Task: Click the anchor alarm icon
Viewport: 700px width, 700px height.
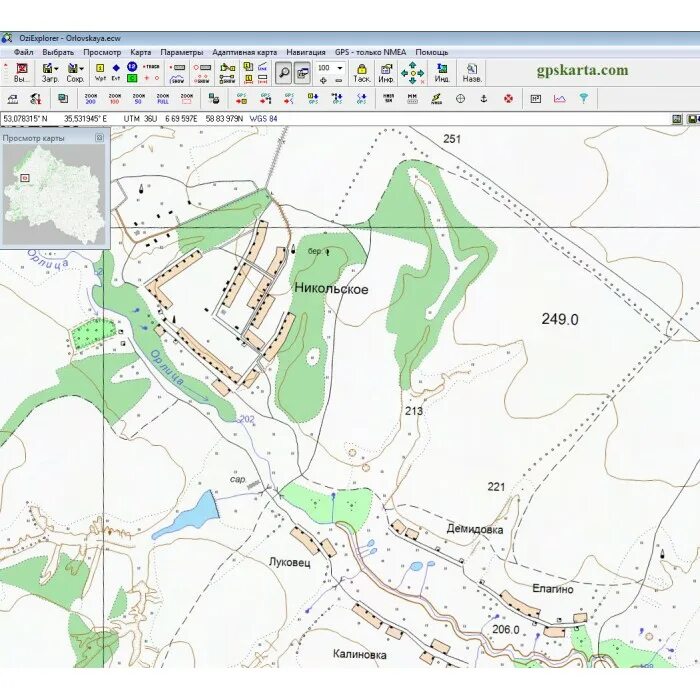Action: tap(484, 99)
